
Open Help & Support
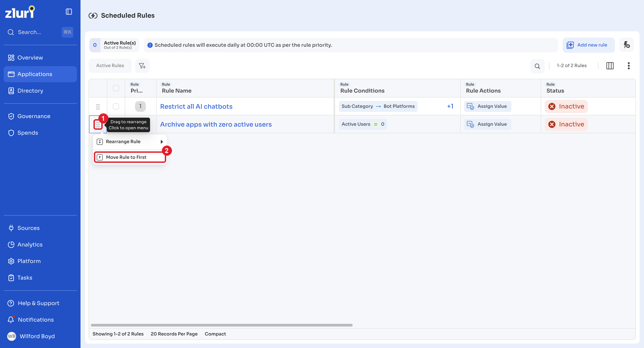tap(40, 303)
